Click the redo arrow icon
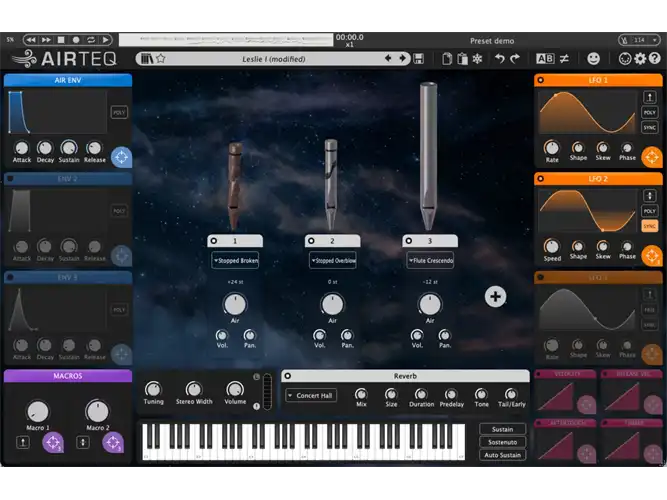The width and height of the screenshot is (667, 500). coord(515,59)
